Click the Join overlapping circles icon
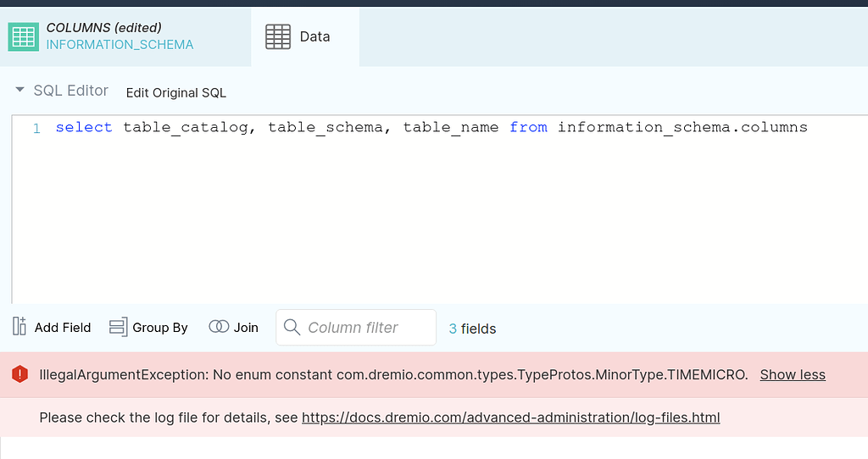This screenshot has width=868, height=459. 219,327
